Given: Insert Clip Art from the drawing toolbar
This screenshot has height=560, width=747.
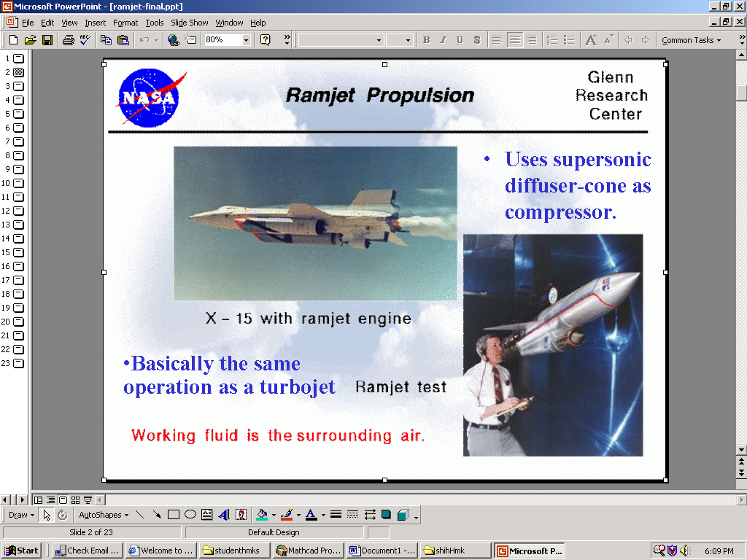Looking at the screenshot, I should coord(241,515).
